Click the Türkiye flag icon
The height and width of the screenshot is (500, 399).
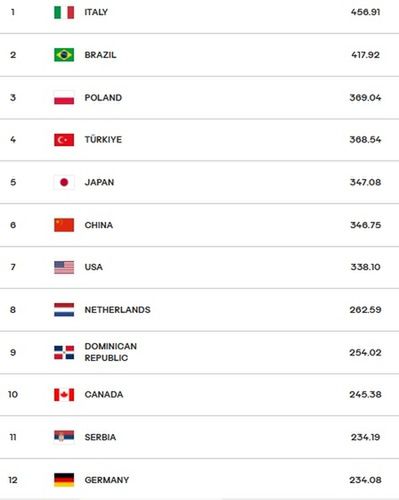(x=64, y=140)
